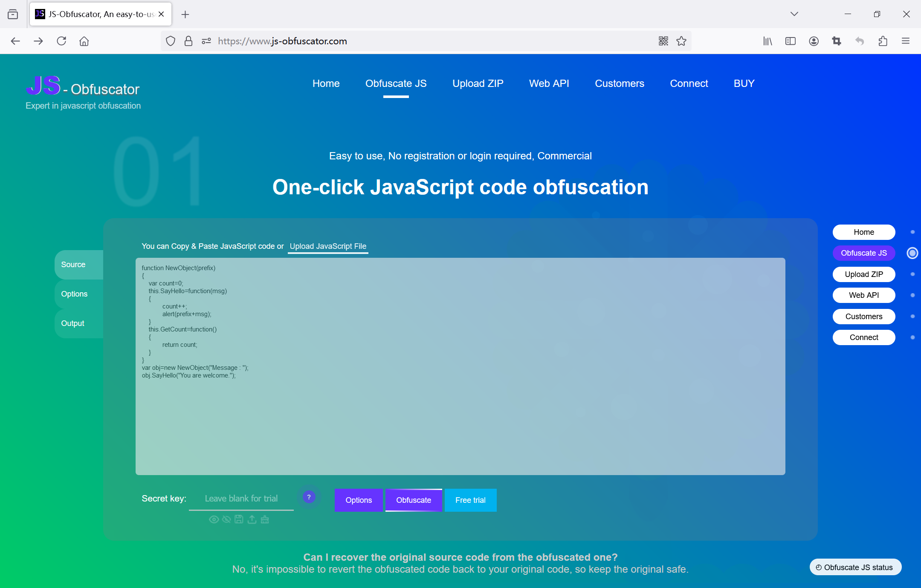Click the purple Options button
The height and width of the screenshot is (588, 921).
359,500
